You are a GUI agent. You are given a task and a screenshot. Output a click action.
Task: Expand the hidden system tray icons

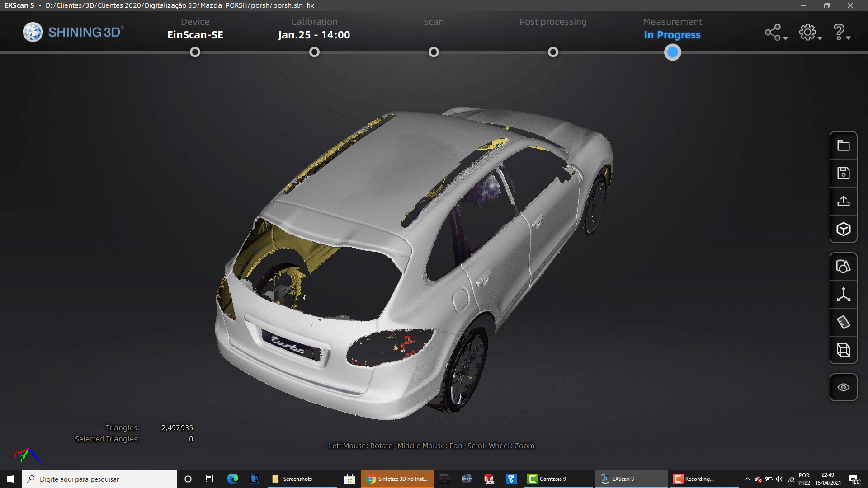coord(747,479)
